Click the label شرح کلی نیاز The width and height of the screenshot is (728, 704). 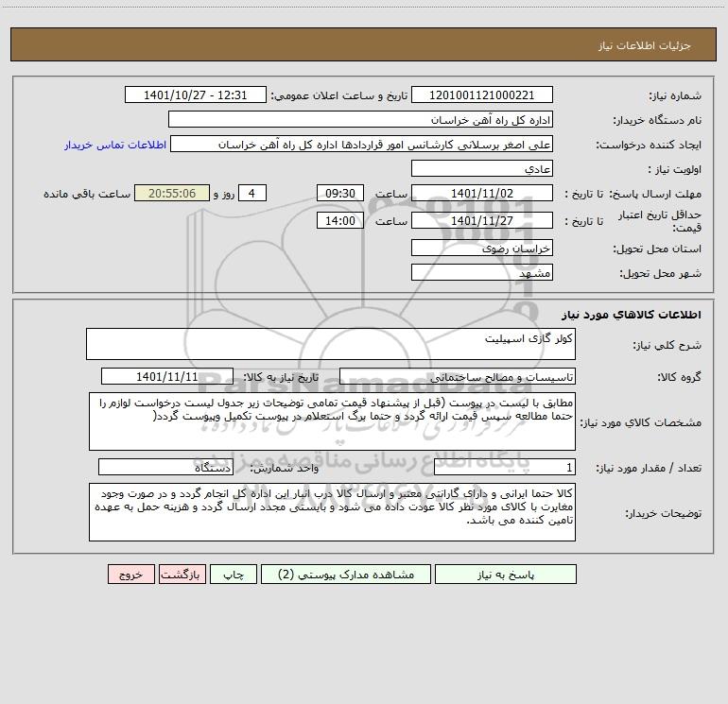[x=667, y=346]
